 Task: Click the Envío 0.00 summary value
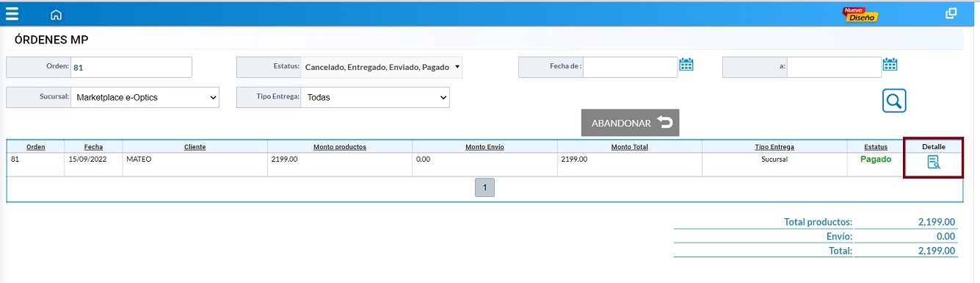click(946, 237)
